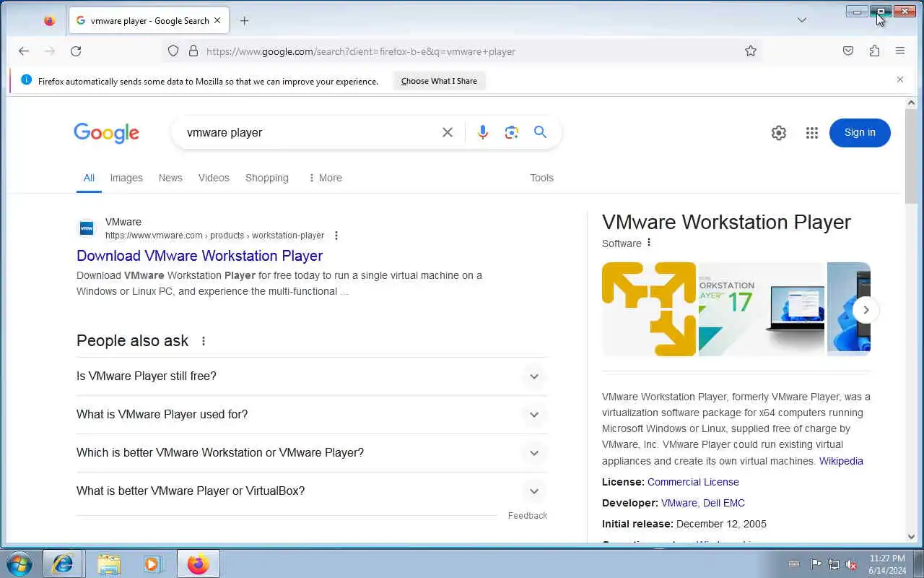Go to the Google logo homepage
Viewport: 924px width, 578px height.
(x=106, y=133)
